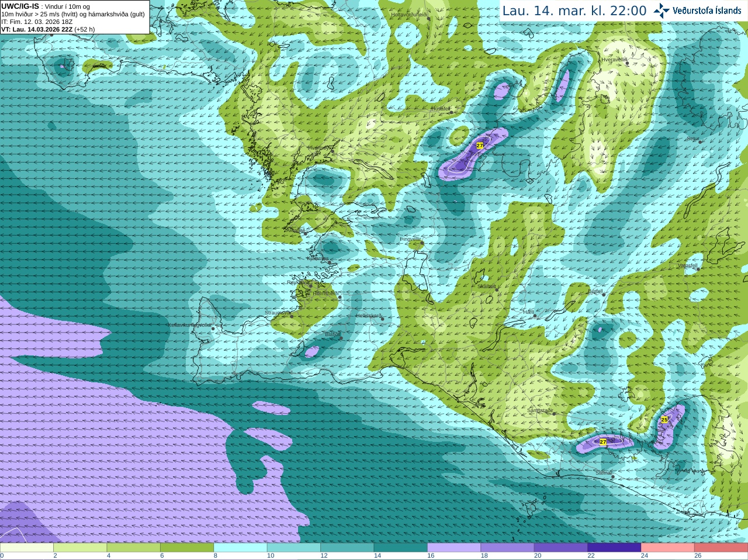Click the Hveravellir station label
Image resolution: width=748 pixels, height=560 pixels.
(x=614, y=60)
